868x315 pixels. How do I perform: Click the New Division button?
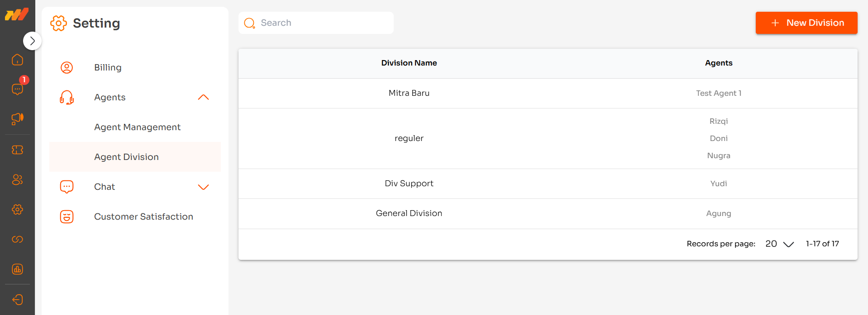click(806, 23)
